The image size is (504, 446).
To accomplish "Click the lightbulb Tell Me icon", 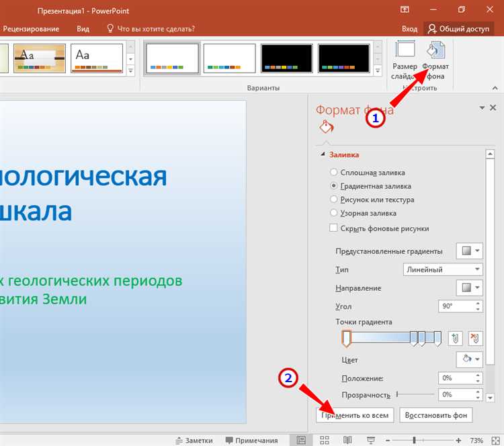I will click(110, 28).
